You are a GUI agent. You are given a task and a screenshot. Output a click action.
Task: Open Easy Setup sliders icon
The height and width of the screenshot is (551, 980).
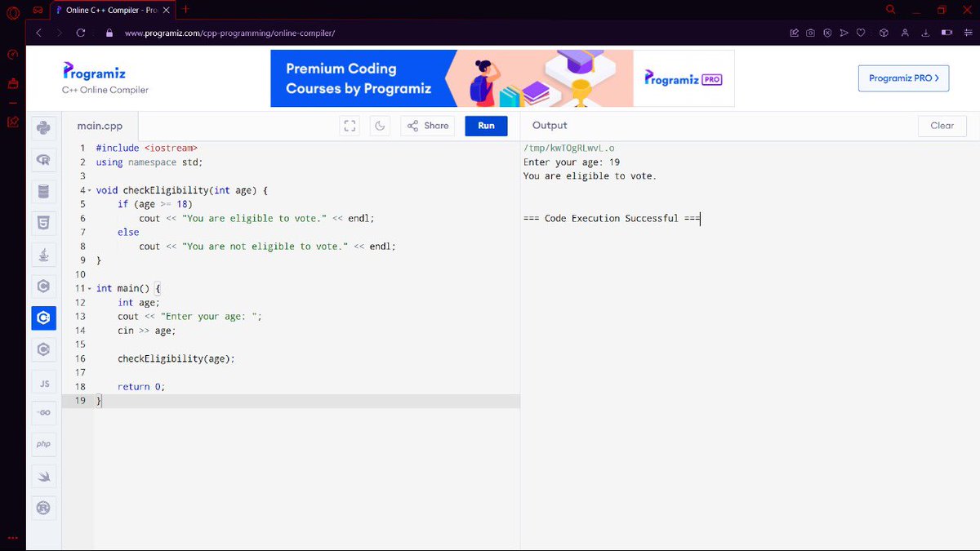point(967,33)
